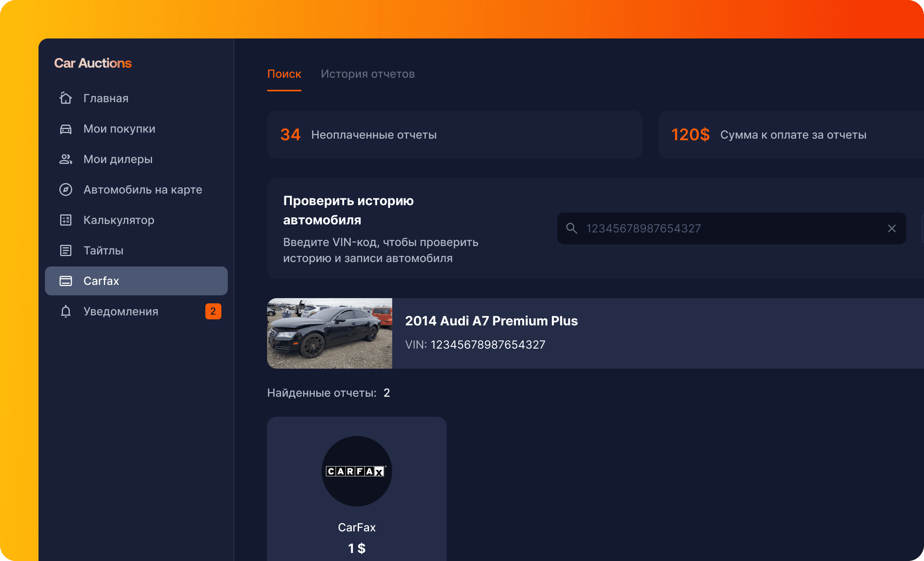Viewport: 924px width, 561px height.
Task: Click inside the VIN code input field
Action: [x=682, y=228]
